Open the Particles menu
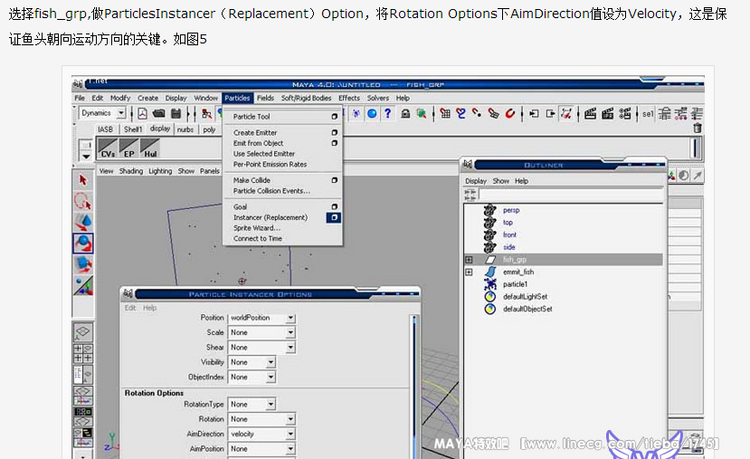The width and height of the screenshot is (750, 459). [237, 98]
